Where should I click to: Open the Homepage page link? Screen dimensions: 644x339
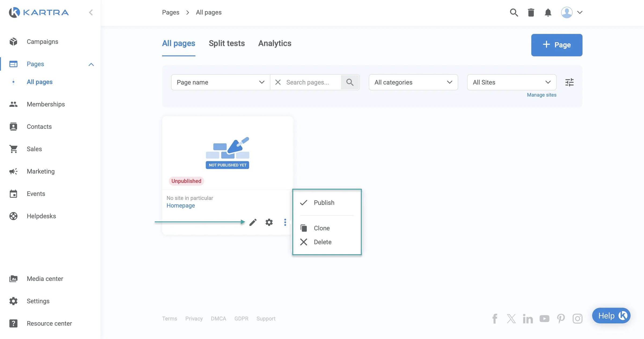181,206
